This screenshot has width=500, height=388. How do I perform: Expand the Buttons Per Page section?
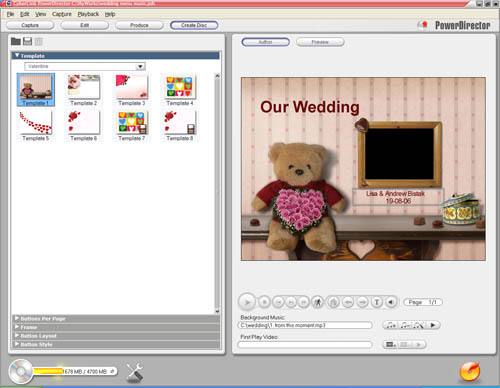[116, 319]
